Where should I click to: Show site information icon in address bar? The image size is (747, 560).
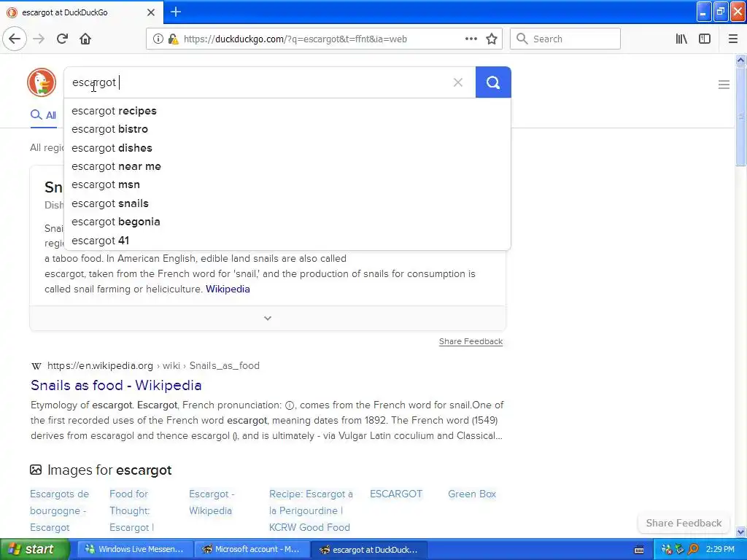(x=158, y=39)
